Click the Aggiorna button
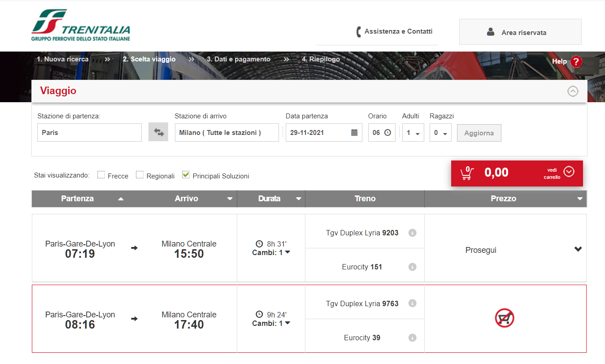The width and height of the screenshot is (605, 364). click(479, 133)
